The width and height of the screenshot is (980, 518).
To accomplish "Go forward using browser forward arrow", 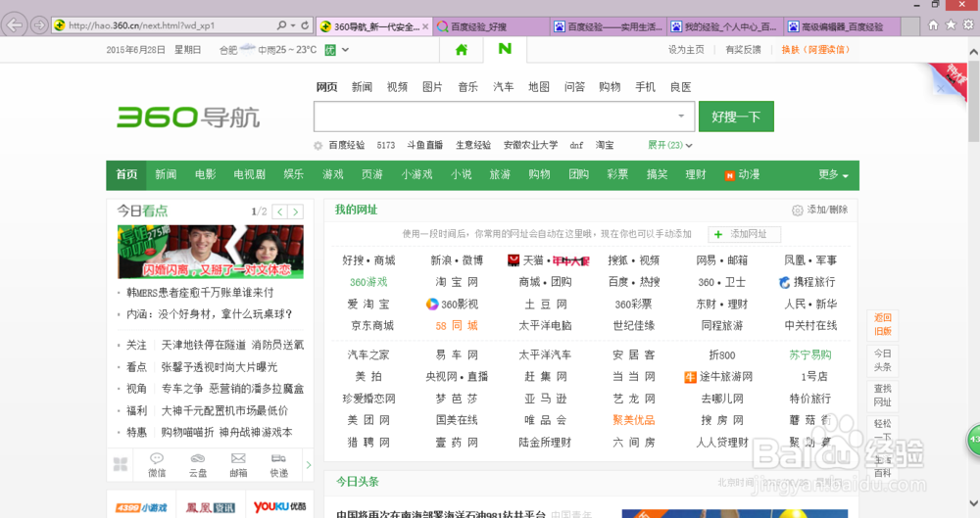I will pyautogui.click(x=39, y=25).
